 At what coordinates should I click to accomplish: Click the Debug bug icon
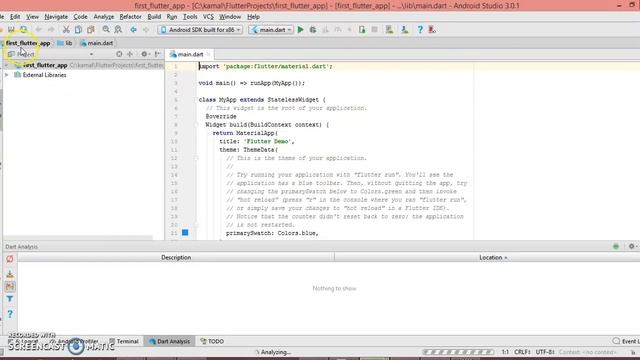pyautogui.click(x=313, y=29)
